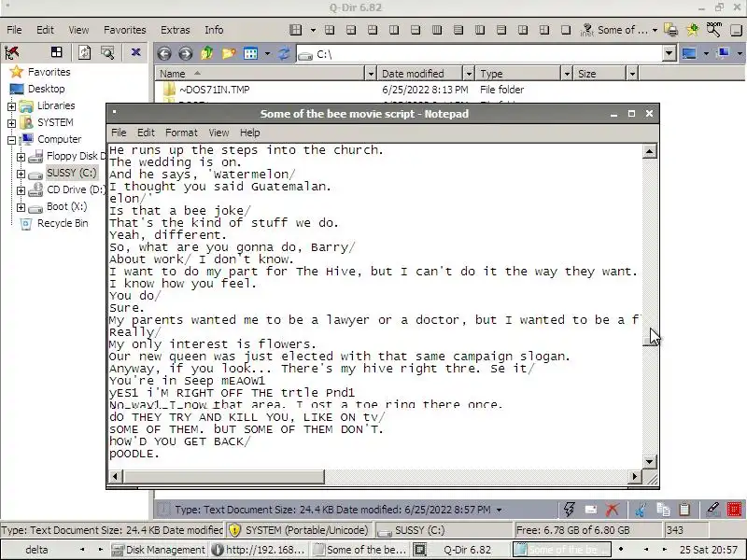Open the Size column dropdown
This screenshot has width=747, height=560.
pos(632,74)
